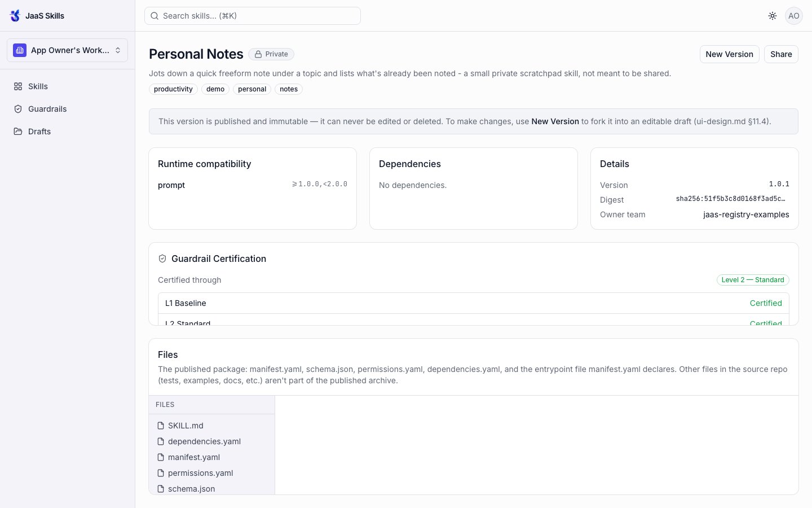The image size is (812, 508).
Task: Select the L1 Baseline certification row
Action: [474, 303]
